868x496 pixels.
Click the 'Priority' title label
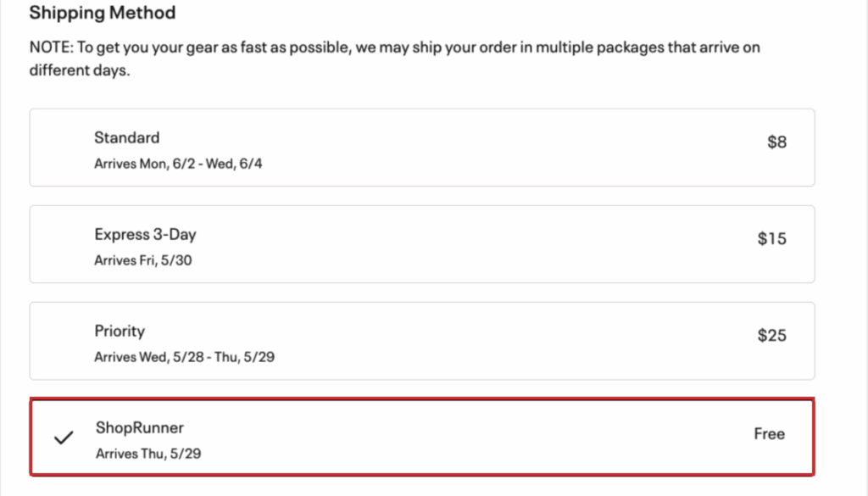coord(120,331)
